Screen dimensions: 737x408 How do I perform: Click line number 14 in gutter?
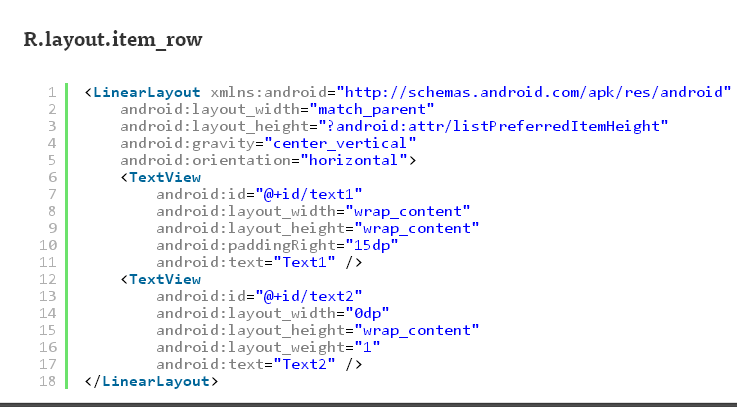[47, 313]
